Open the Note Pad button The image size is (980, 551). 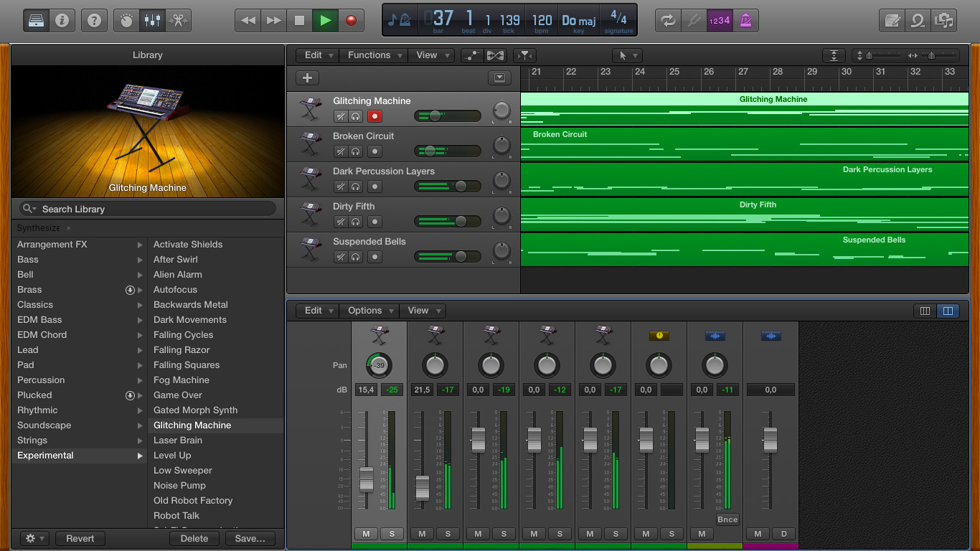[892, 20]
